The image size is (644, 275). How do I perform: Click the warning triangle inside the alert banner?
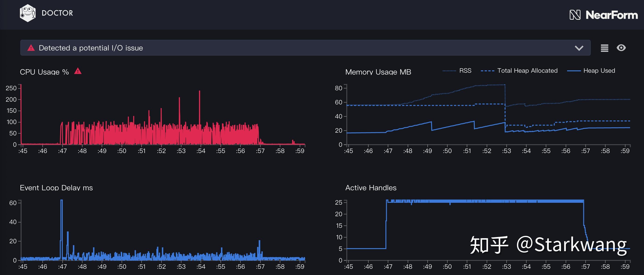click(31, 48)
